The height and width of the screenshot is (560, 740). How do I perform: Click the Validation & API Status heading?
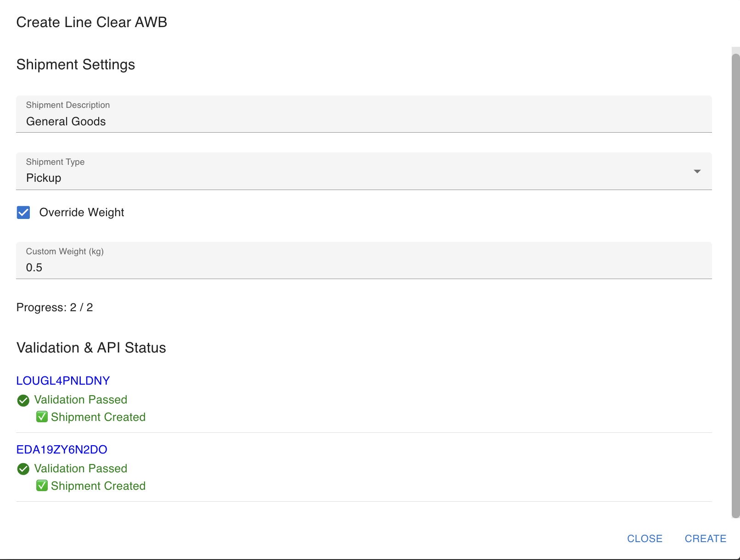91,348
